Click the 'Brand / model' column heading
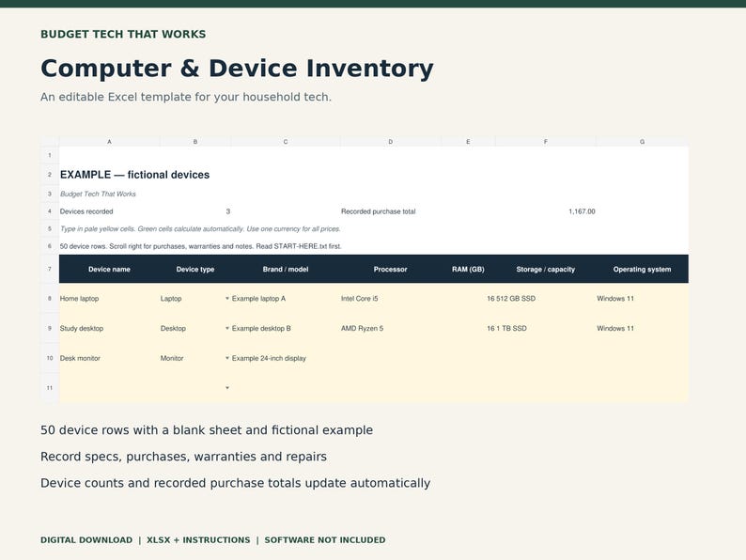The image size is (746, 560). click(x=286, y=270)
